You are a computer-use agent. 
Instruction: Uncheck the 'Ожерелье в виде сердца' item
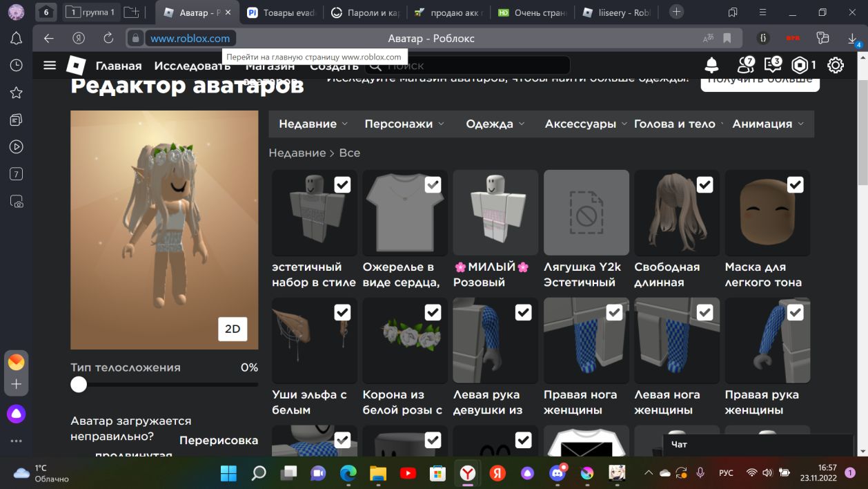pyautogui.click(x=433, y=184)
